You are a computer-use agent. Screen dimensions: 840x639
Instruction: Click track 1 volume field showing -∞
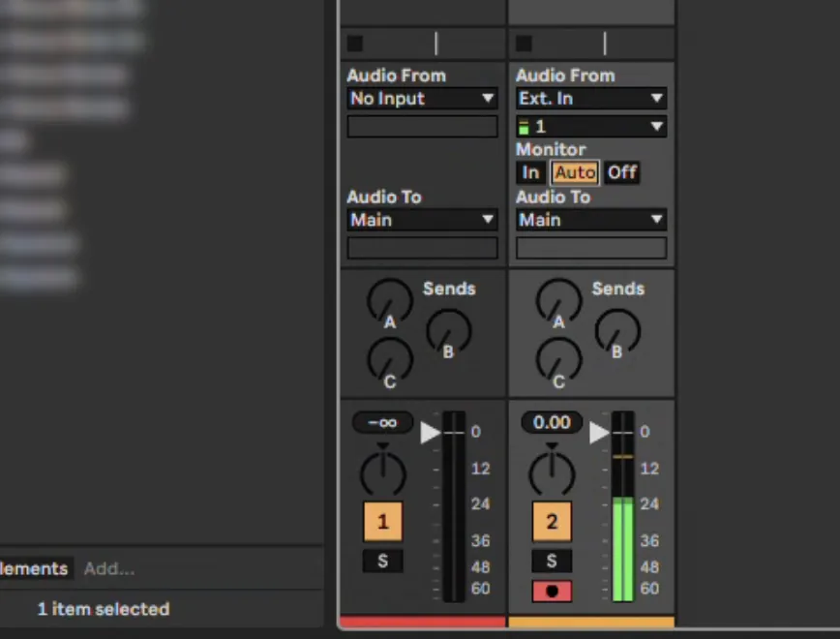pos(382,422)
